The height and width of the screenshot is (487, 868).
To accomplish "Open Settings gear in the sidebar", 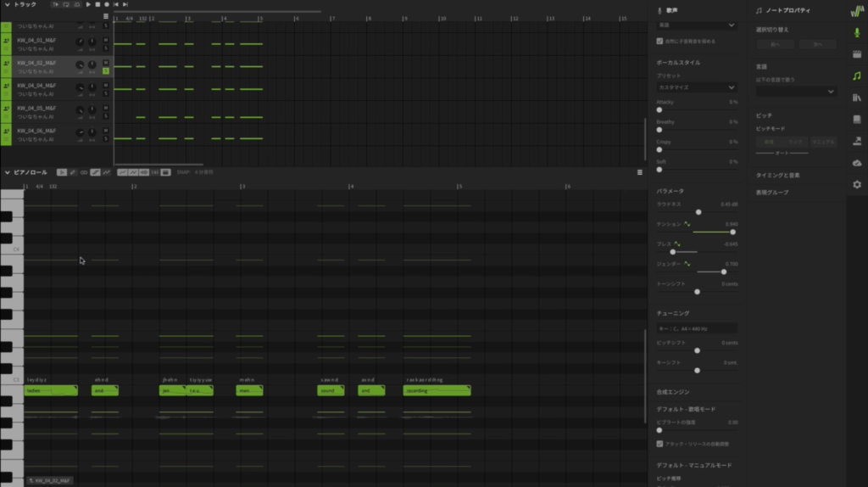I will point(856,184).
